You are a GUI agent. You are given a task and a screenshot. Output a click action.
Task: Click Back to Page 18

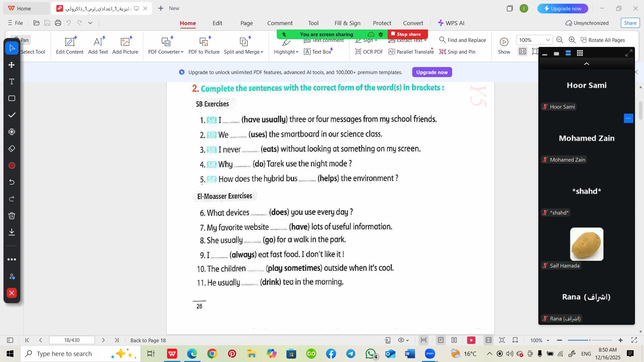pyautogui.click(x=148, y=341)
